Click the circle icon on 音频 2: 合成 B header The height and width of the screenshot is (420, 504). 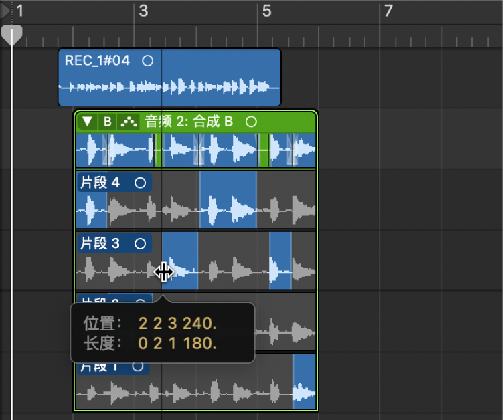251,122
